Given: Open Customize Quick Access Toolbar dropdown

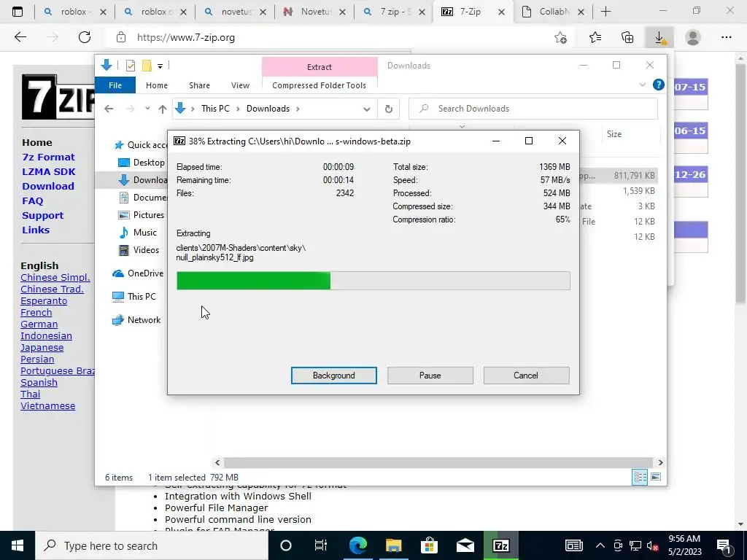Looking at the screenshot, I should tap(160, 66).
